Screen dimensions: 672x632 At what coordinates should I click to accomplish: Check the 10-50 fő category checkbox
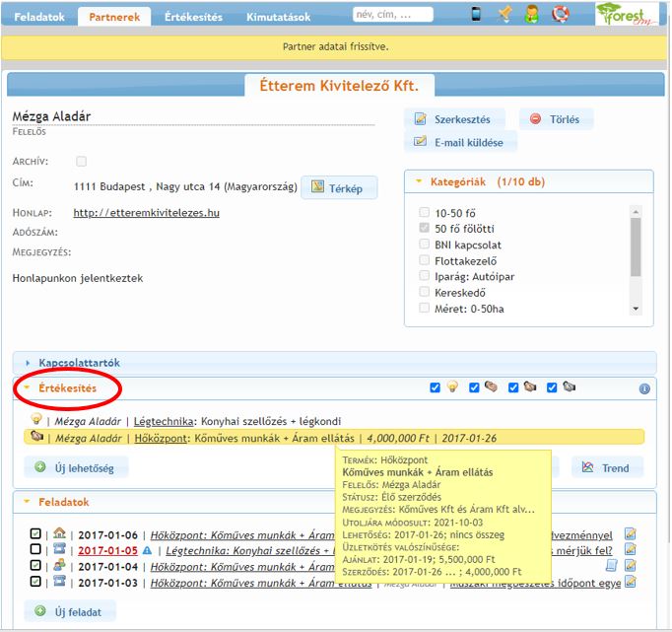pos(424,213)
